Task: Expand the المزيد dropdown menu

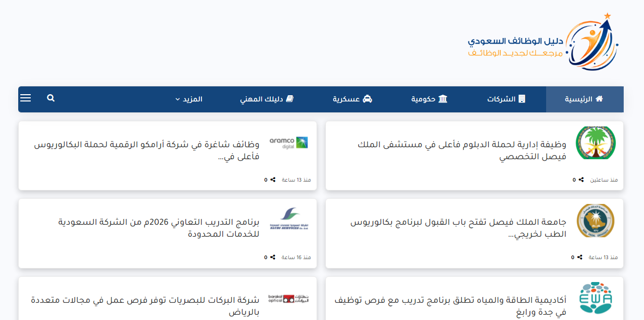Action: click(x=189, y=99)
